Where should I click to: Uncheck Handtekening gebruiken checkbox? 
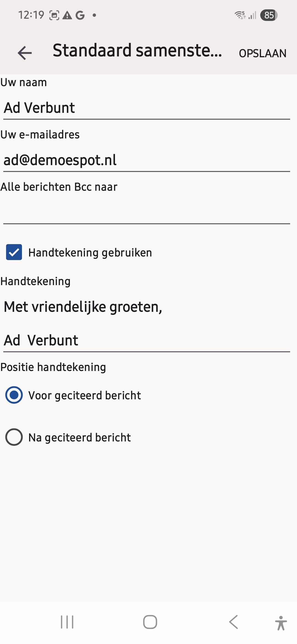[x=14, y=252]
